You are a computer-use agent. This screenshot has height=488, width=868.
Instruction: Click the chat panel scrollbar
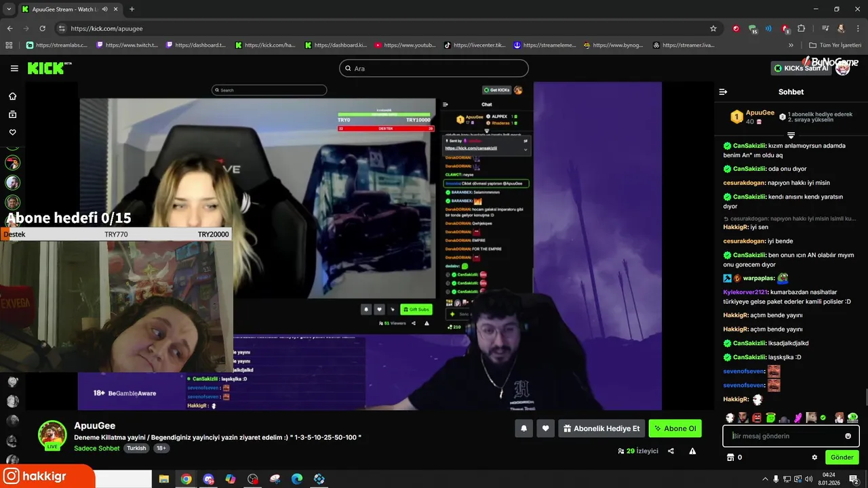865,397
